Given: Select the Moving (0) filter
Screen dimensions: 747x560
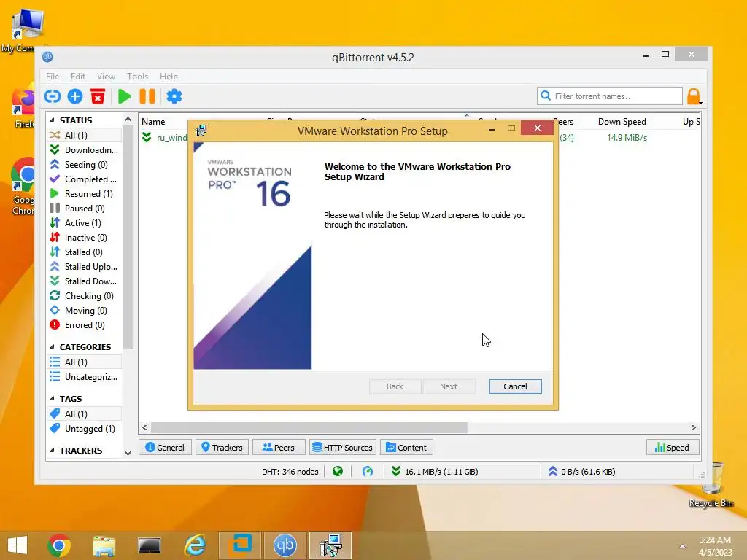Looking at the screenshot, I should click(x=84, y=311).
